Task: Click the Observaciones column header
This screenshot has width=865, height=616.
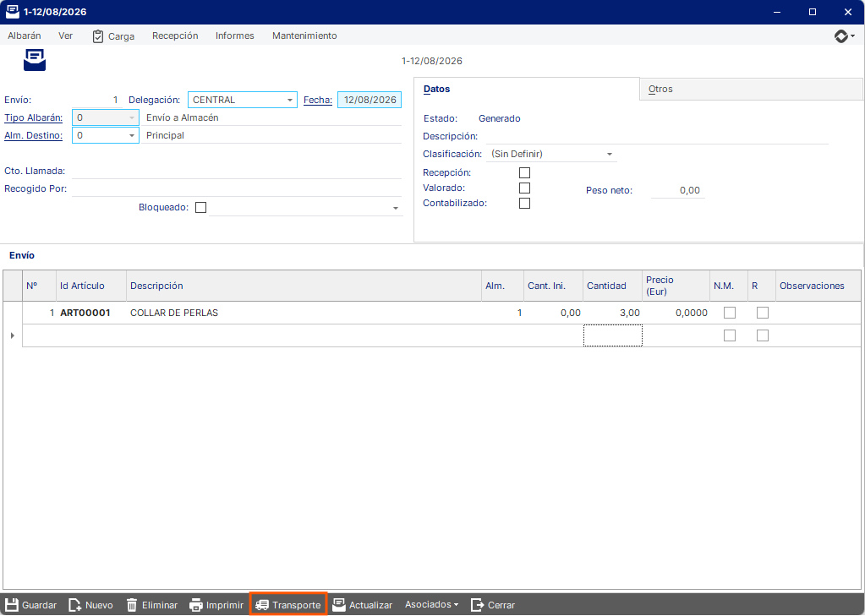Action: (x=818, y=286)
